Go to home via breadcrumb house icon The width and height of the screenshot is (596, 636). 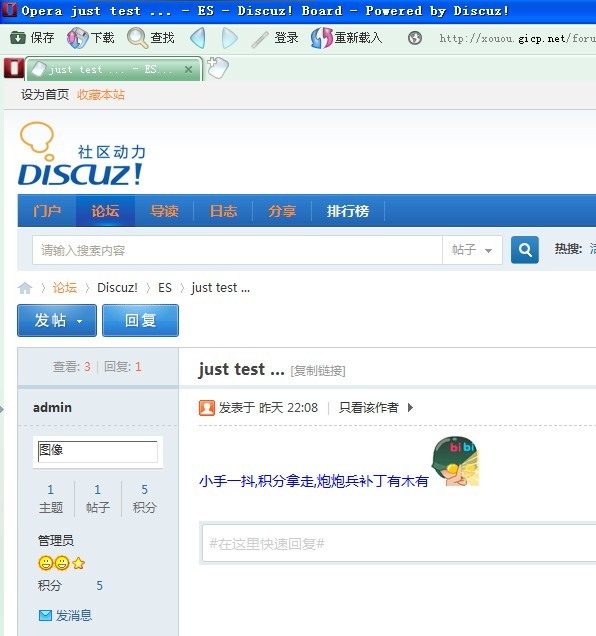click(x=25, y=288)
